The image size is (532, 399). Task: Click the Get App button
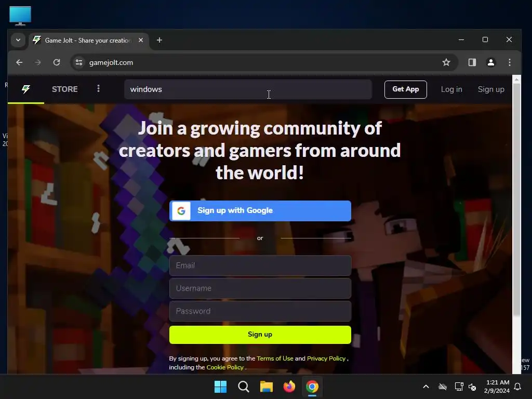click(405, 89)
